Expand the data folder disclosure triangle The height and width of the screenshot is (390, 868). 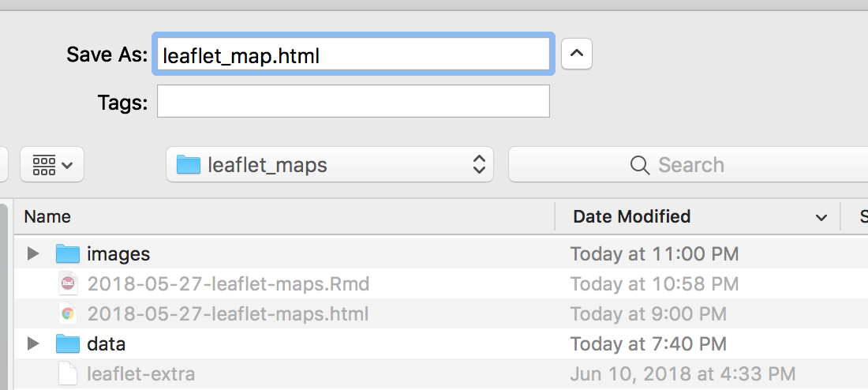pos(32,343)
